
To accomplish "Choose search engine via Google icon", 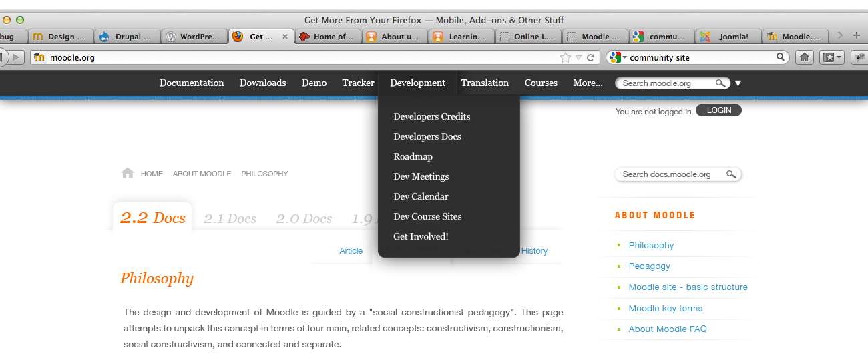I will (x=615, y=57).
